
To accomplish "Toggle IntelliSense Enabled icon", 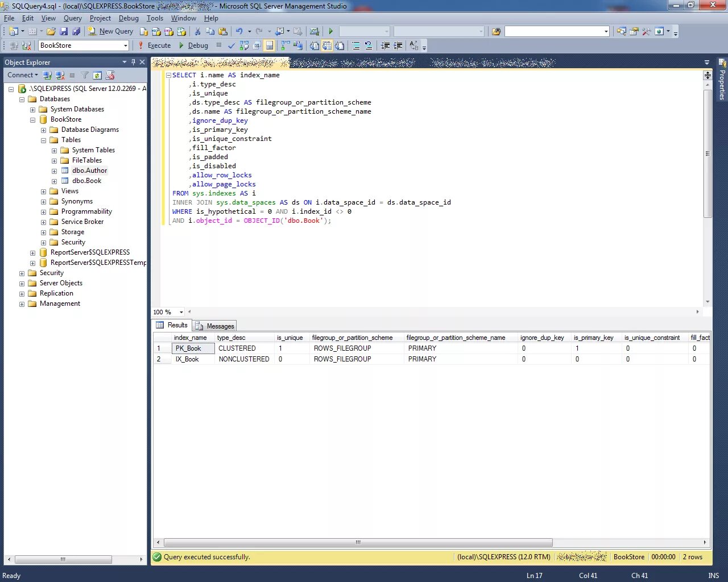I will pyautogui.click(x=269, y=45).
